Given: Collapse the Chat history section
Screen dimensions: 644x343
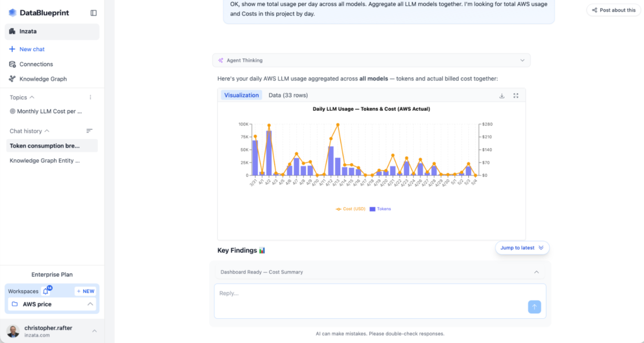Looking at the screenshot, I should pos(47,131).
